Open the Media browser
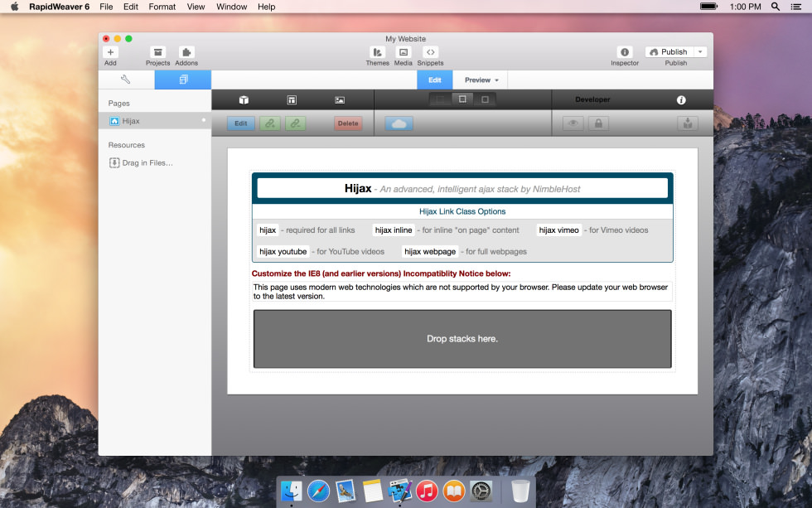Screen dimensions: 812x508 point(403,52)
